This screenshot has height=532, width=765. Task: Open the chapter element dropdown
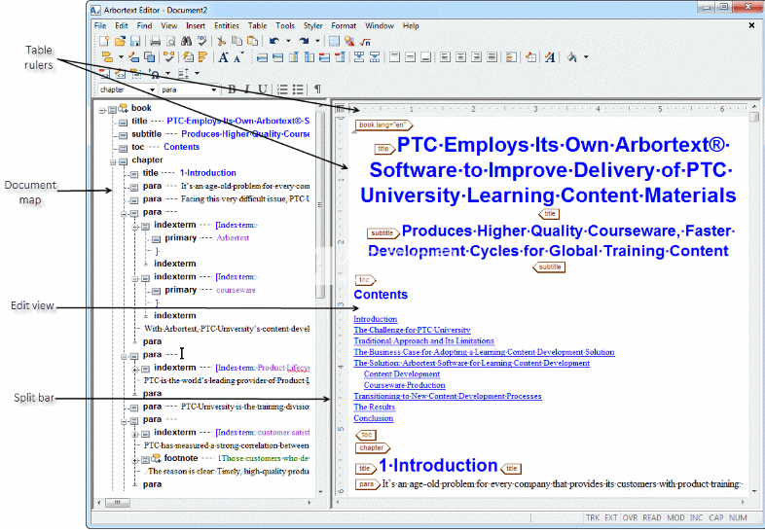point(152,89)
